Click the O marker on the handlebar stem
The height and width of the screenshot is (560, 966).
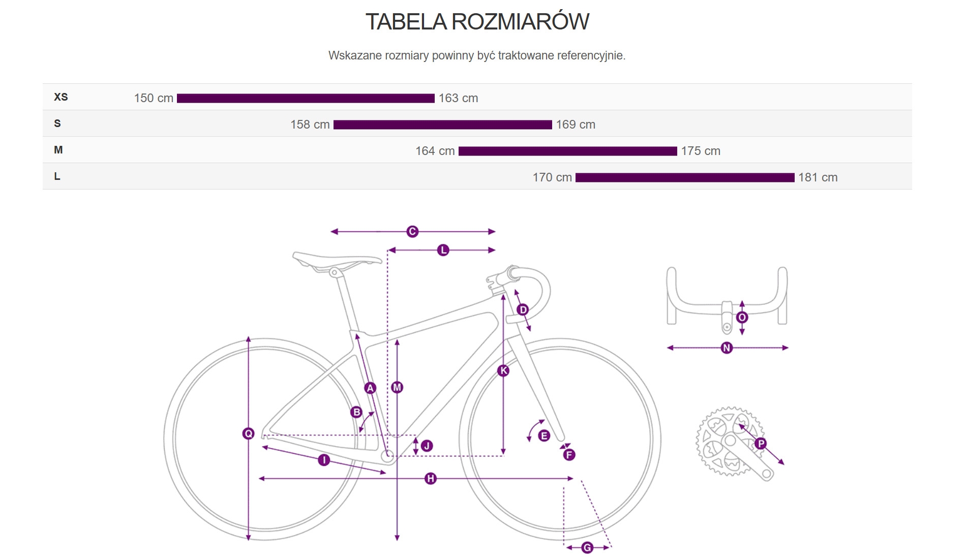point(742,318)
